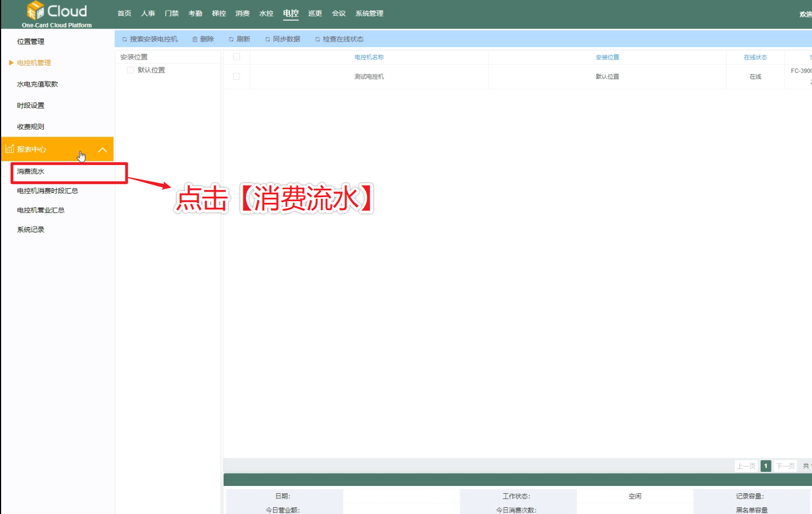Open 电控机消费时段汇总 report

48,191
